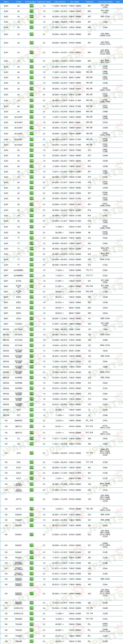Image resolution: width=123 pixels, height=644 pixels.
Task: Select the '517' body code cell
Action: (89, 478)
